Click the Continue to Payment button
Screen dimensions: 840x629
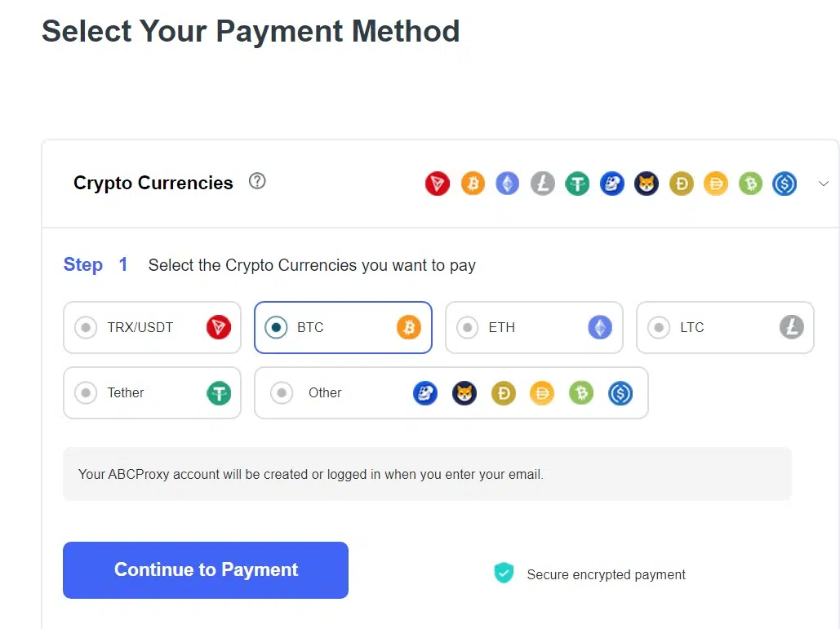(x=205, y=569)
